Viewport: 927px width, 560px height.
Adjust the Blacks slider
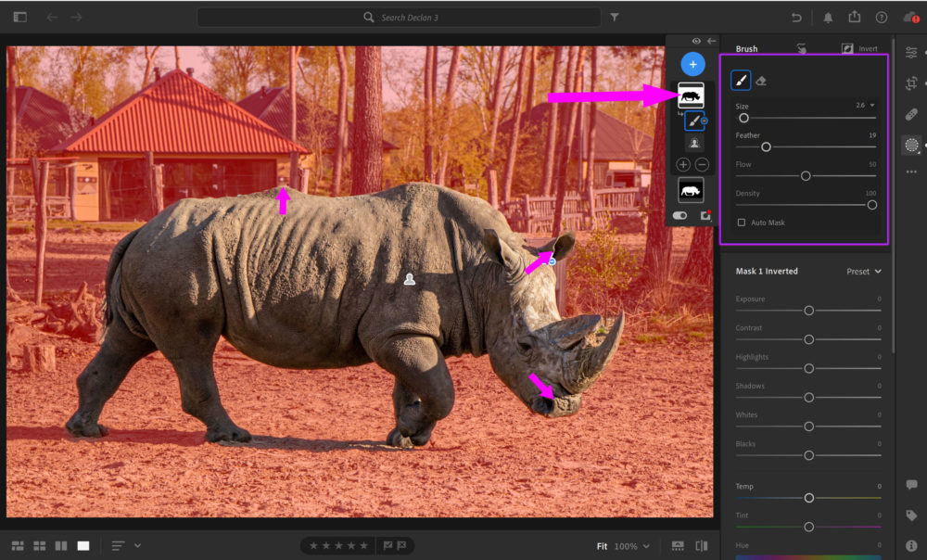point(808,455)
